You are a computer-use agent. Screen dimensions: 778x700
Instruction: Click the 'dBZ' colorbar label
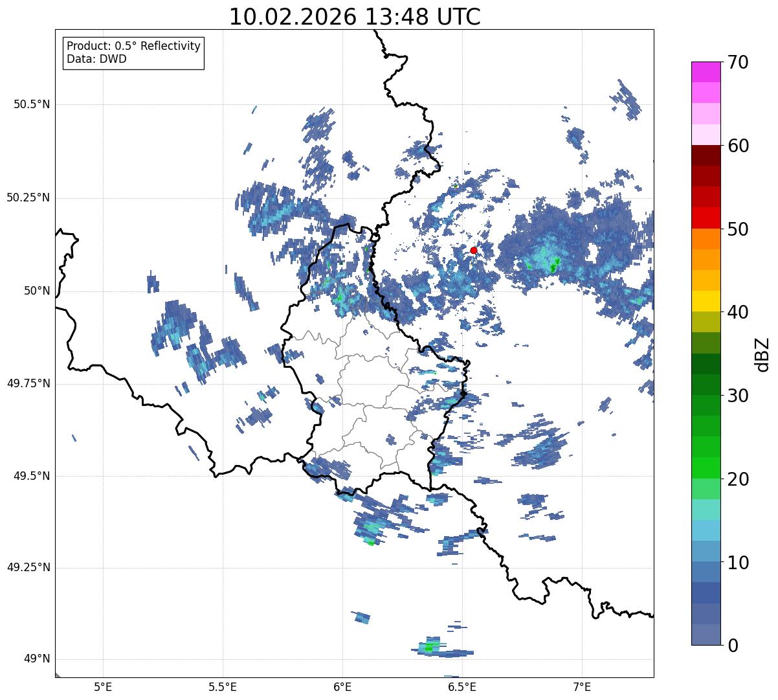(x=762, y=354)
